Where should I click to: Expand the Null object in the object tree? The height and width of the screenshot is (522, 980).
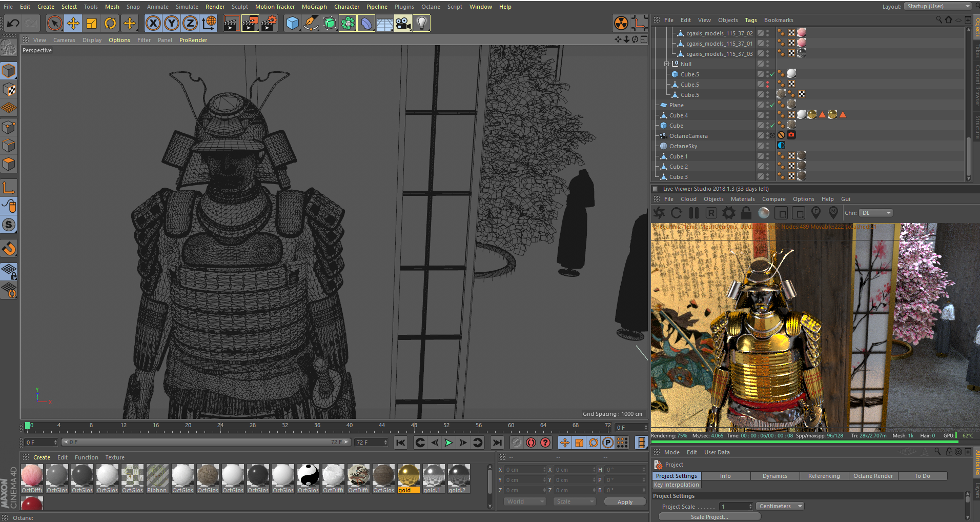(666, 64)
